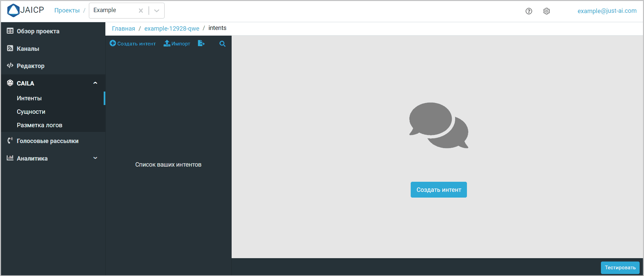Open intent search with magnifier icon

(x=222, y=44)
